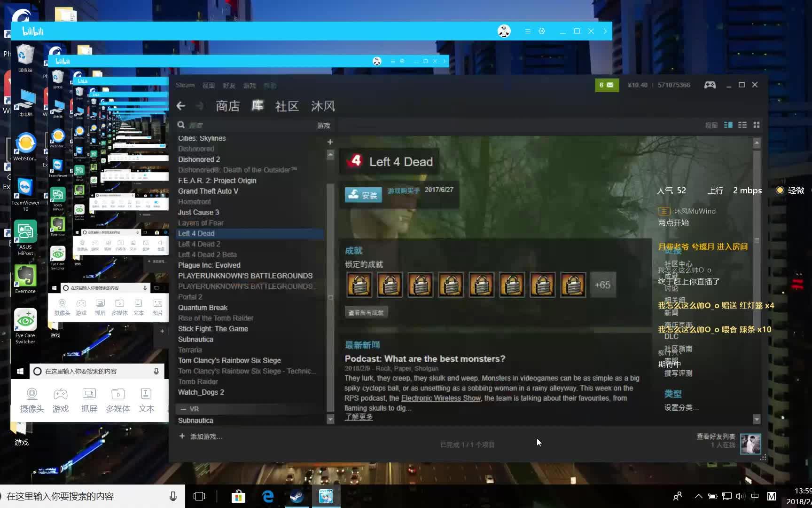Screen dimensions: 812x508
Task: Select the game source icon 游戏
Action: [61, 400]
